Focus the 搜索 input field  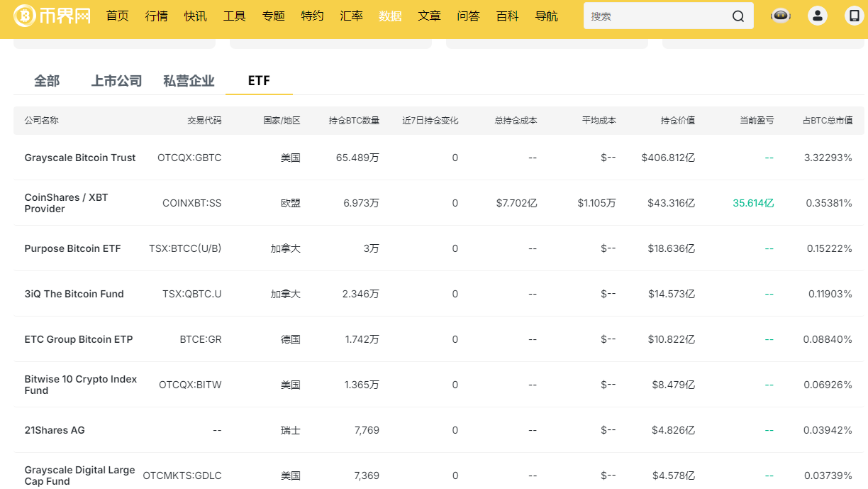coord(656,16)
